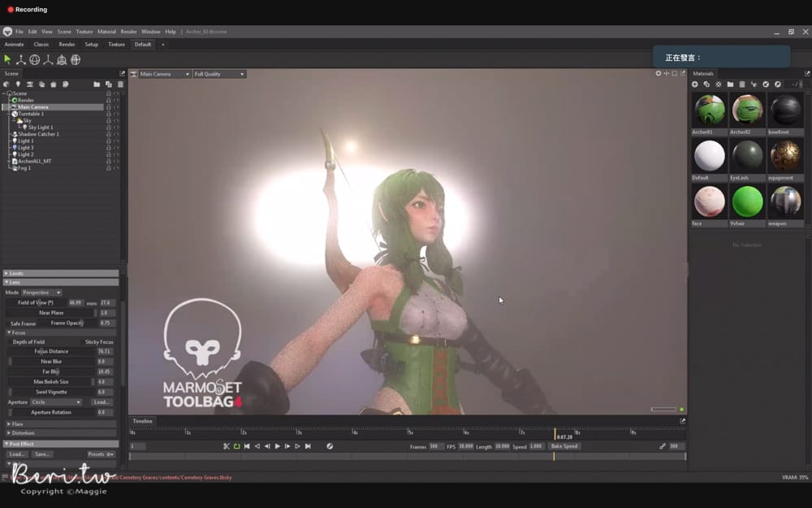Viewport: 812px width, 508px height.
Task: Open the Full Quality dropdown
Action: [219, 74]
